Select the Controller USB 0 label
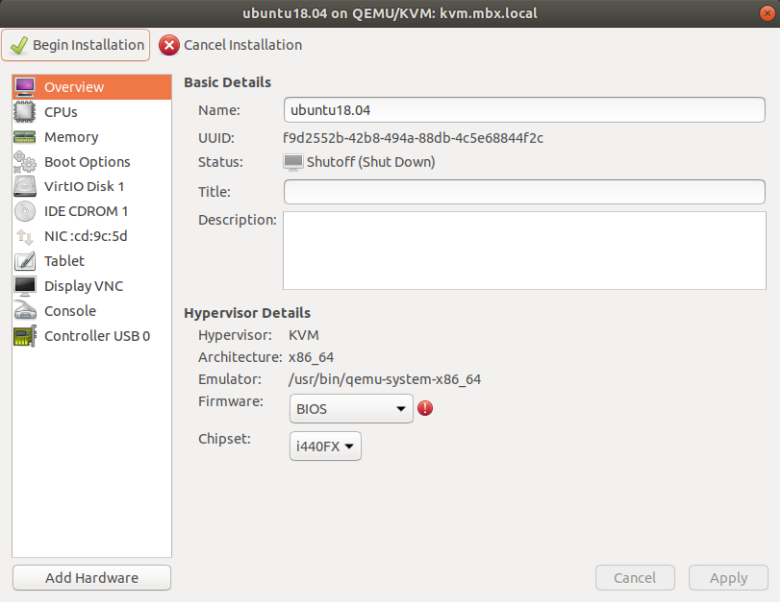This screenshot has height=602, width=780. (x=97, y=336)
